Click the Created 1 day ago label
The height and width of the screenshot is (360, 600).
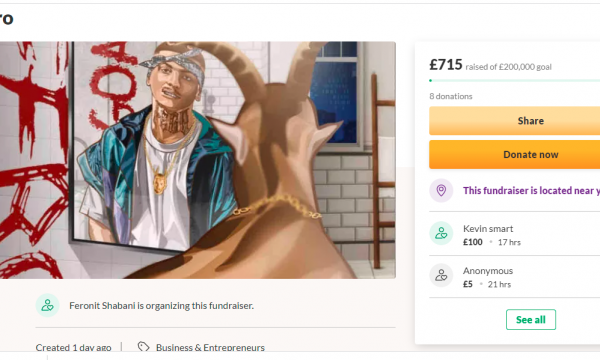[73, 347]
